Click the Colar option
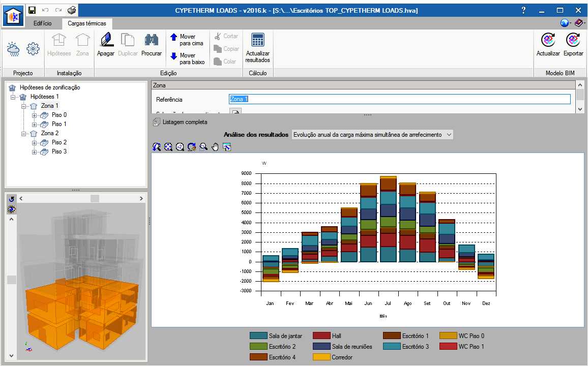 pos(225,62)
